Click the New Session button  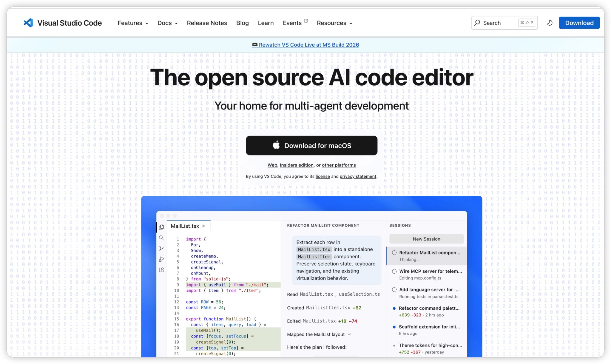click(x=426, y=239)
